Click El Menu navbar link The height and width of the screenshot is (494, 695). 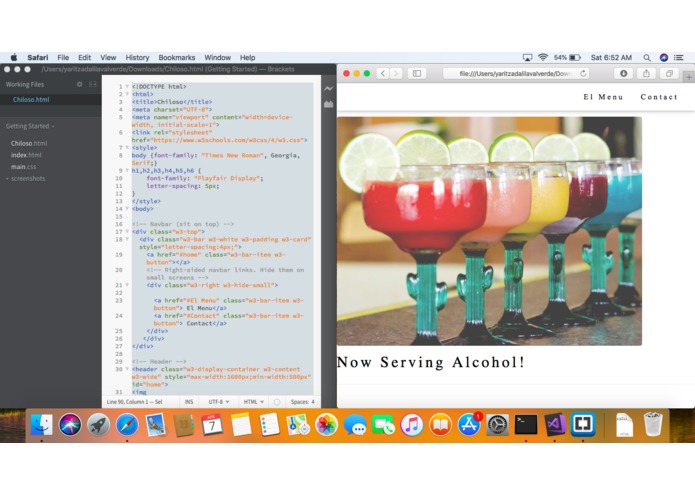click(603, 97)
